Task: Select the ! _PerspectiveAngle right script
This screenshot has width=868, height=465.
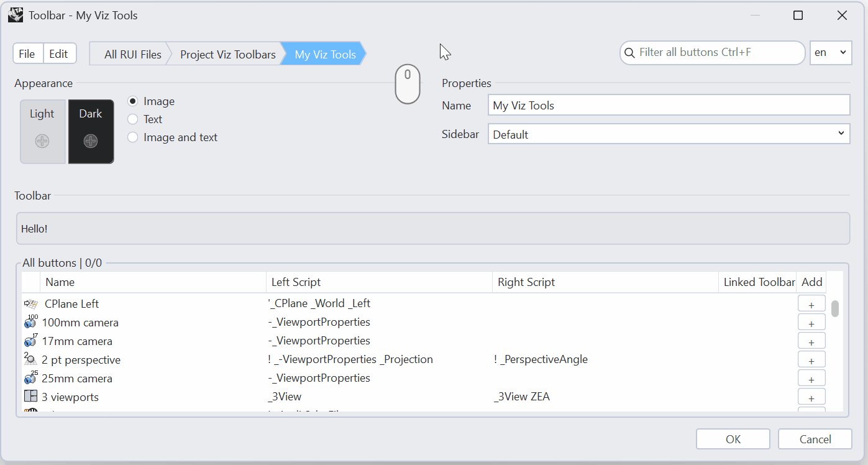Action: (541, 359)
